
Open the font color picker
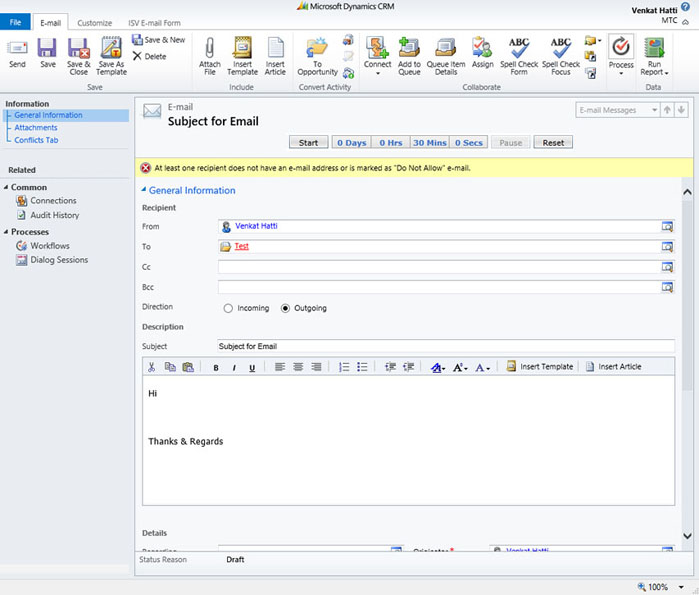pos(482,367)
